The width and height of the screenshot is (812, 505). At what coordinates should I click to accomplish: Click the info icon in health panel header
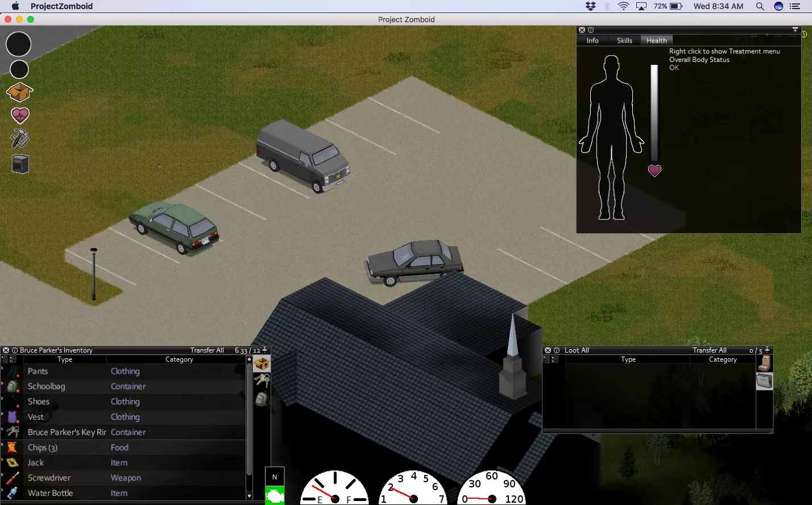(591, 30)
